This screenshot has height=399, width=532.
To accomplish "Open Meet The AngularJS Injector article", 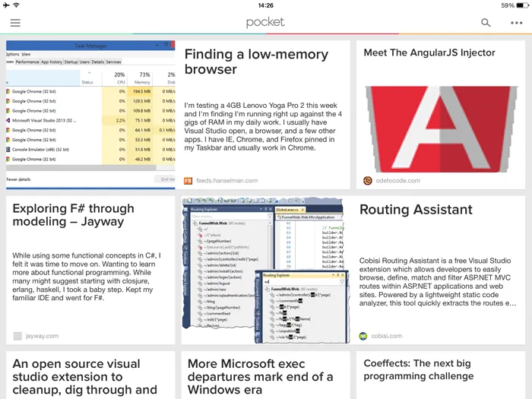I will point(429,53).
